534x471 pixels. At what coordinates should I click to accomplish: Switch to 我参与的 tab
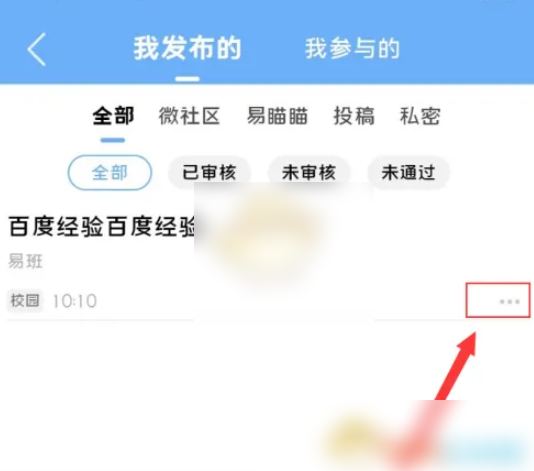pos(352,48)
